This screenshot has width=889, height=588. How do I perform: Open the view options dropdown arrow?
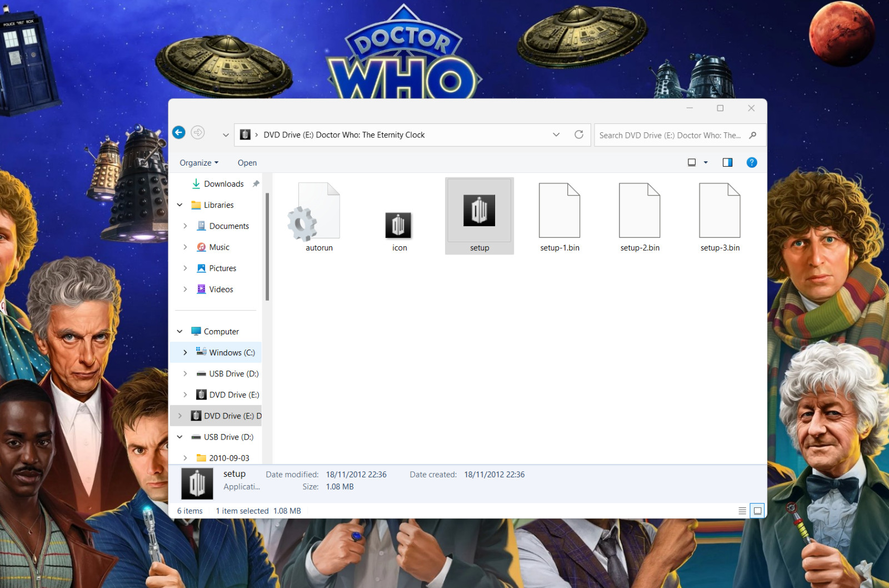coord(706,162)
